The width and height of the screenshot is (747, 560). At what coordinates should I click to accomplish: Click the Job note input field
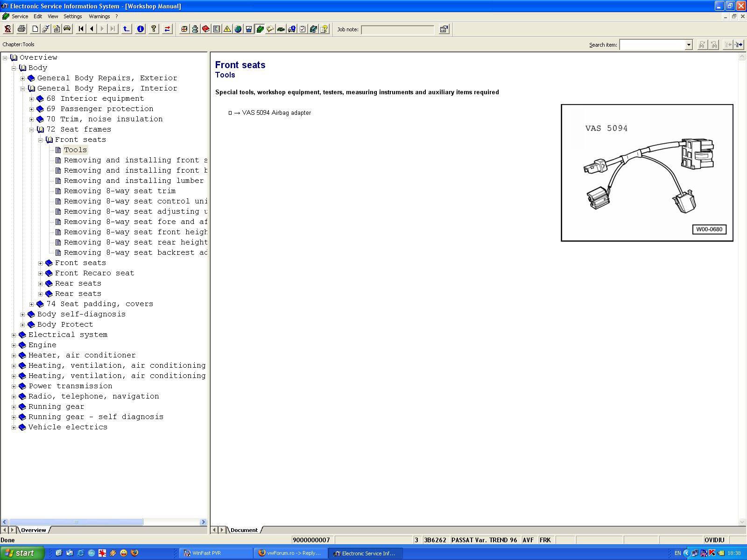(397, 30)
